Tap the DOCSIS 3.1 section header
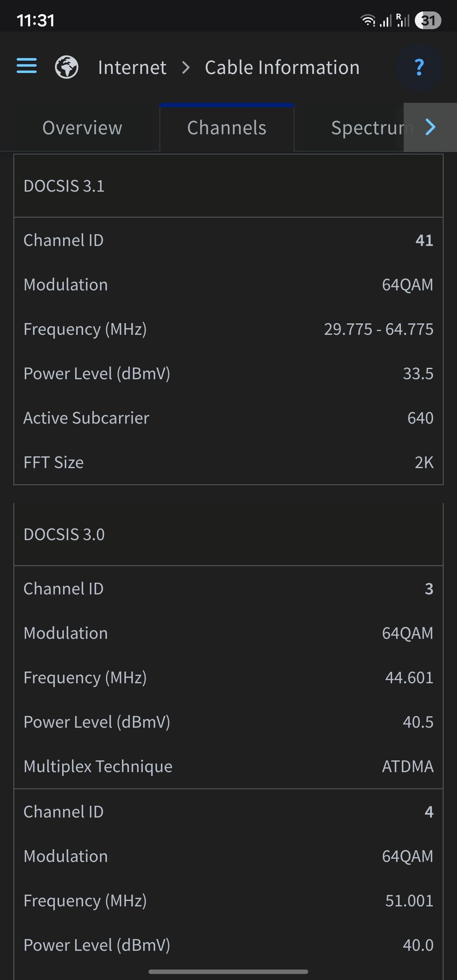457x980 pixels. point(64,186)
